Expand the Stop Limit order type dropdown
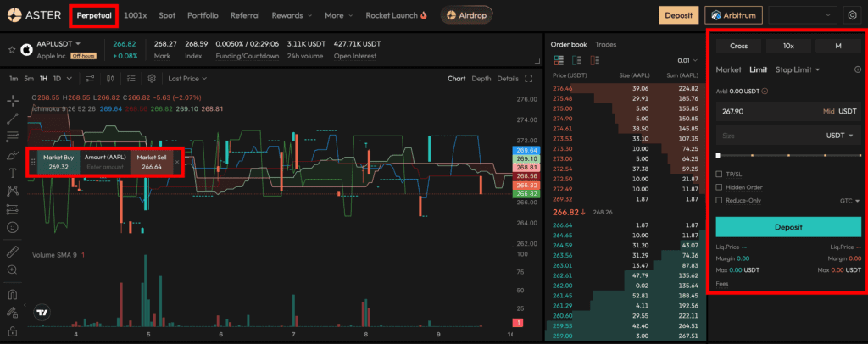 coord(798,69)
